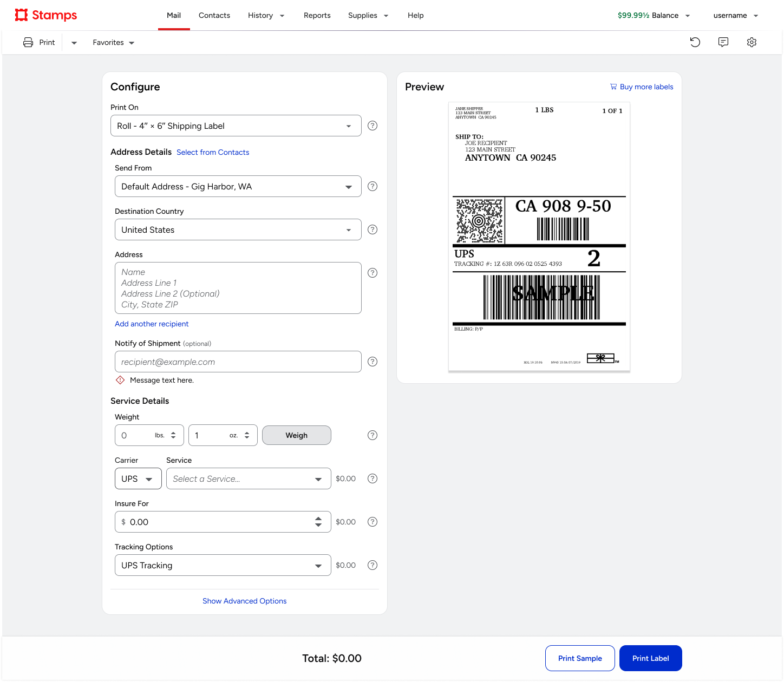The width and height of the screenshot is (784, 682).
Task: Open the Carrier UPS dropdown
Action: (138, 478)
